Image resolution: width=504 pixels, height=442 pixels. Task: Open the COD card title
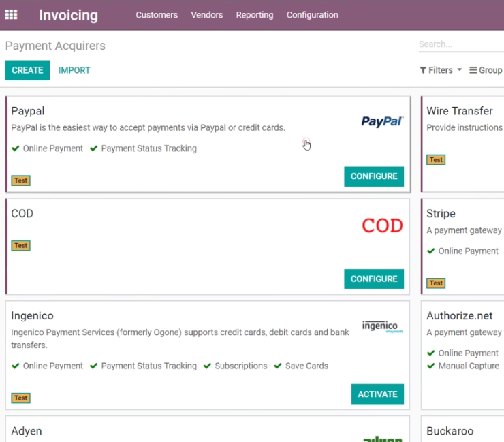22,213
